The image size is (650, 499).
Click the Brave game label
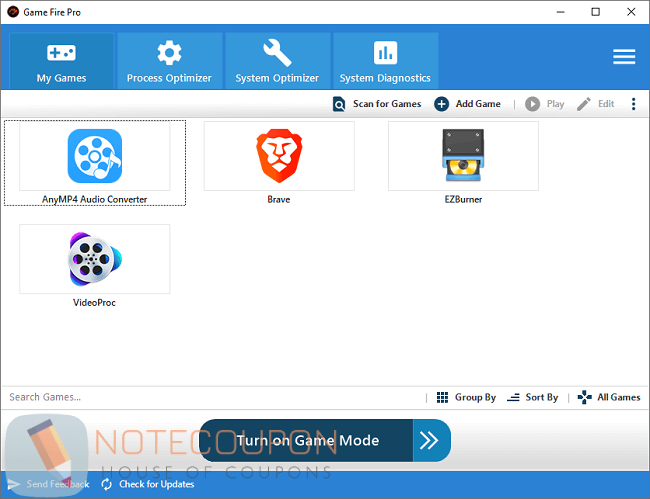(279, 199)
